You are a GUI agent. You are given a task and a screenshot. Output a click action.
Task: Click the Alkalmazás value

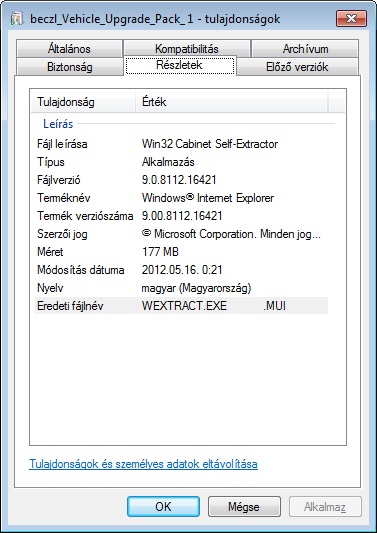(x=168, y=162)
